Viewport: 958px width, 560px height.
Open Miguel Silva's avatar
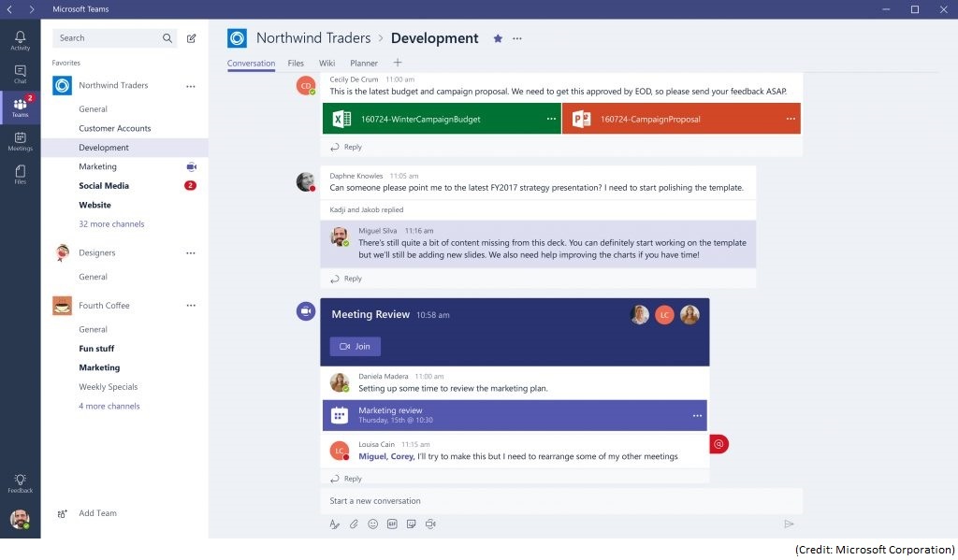pyautogui.click(x=339, y=236)
